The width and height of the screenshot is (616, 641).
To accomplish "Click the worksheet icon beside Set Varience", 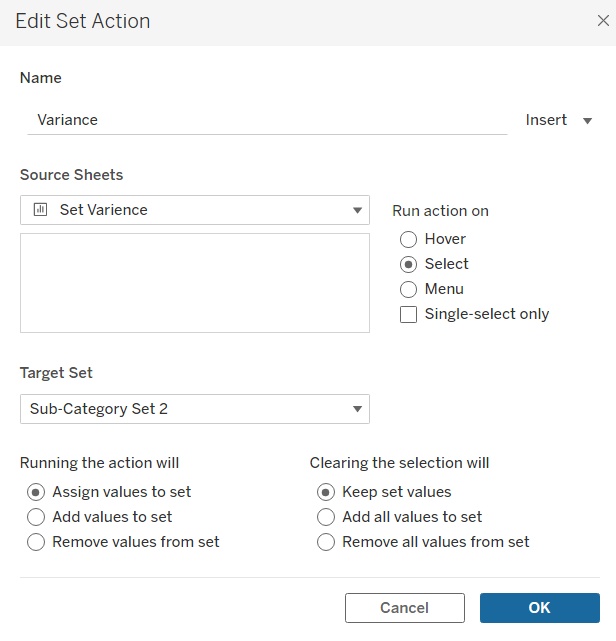I will coord(40,210).
